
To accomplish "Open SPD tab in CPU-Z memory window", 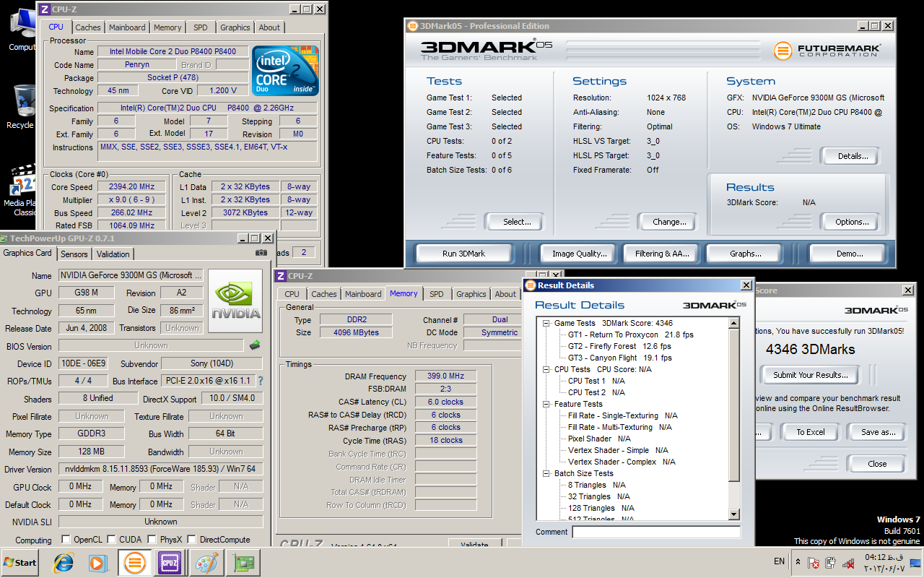I will tap(437, 294).
